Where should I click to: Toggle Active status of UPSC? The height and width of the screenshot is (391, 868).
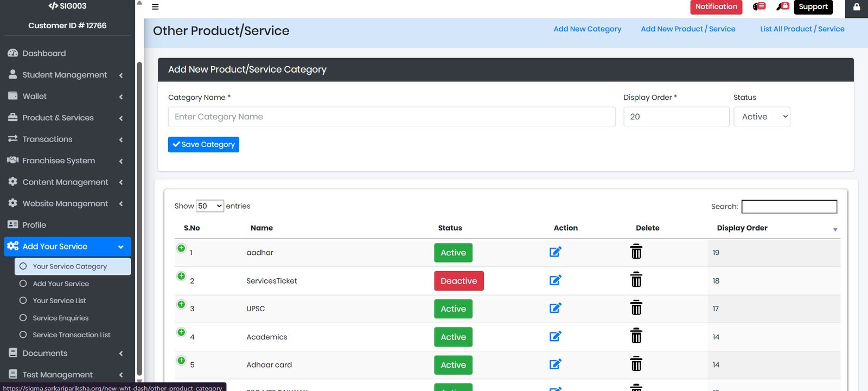453,309
